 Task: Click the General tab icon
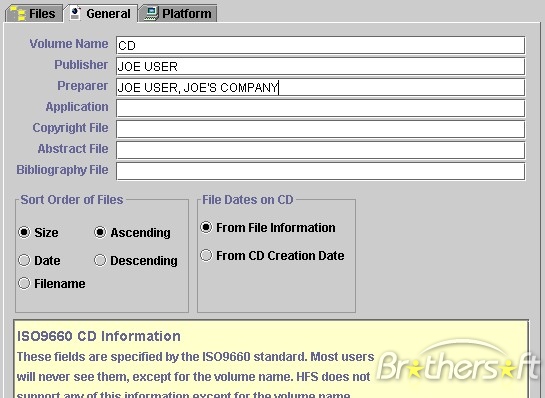(75, 13)
